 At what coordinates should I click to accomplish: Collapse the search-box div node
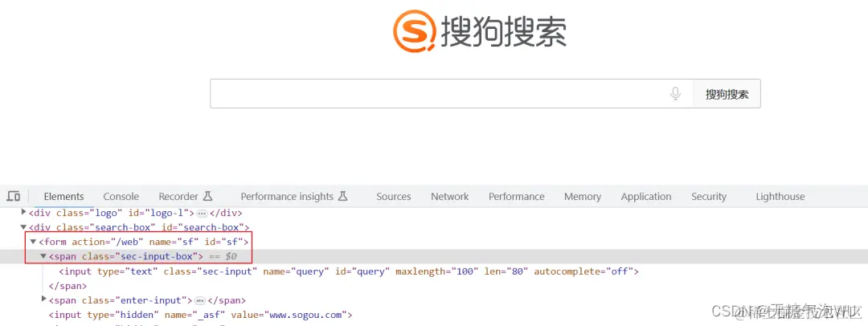(23, 227)
